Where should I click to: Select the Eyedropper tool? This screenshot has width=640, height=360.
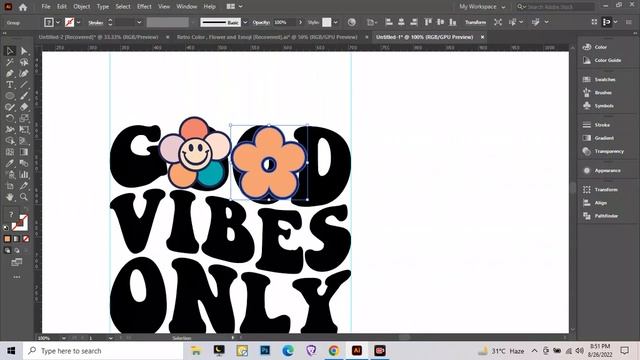(x=10, y=163)
